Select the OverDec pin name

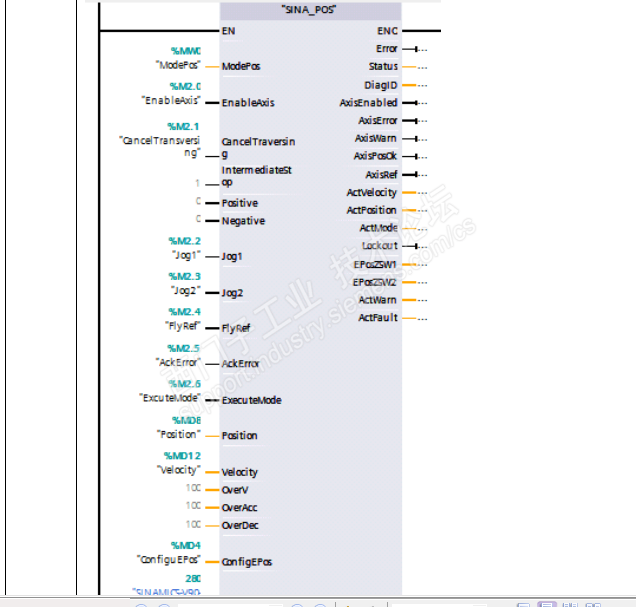(x=240, y=526)
